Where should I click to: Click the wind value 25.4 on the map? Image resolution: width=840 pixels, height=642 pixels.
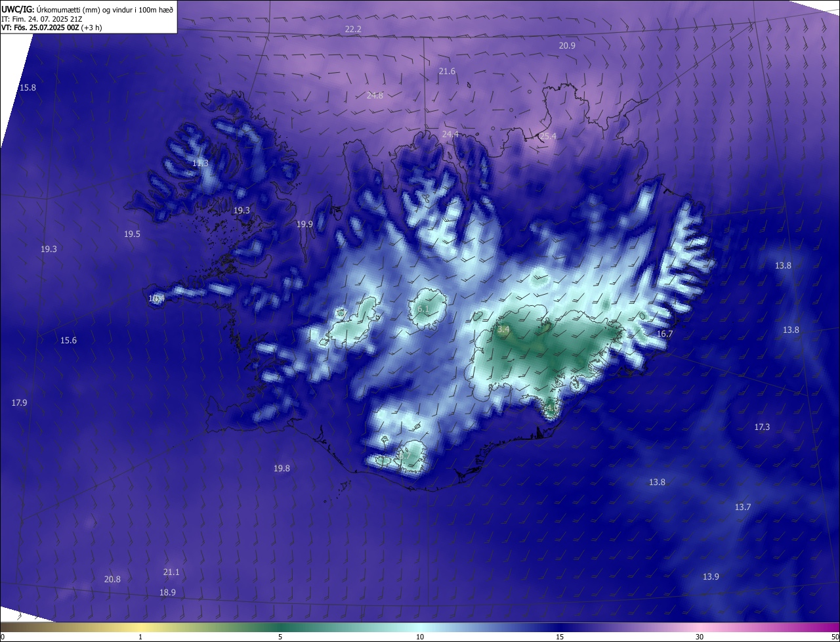coord(548,137)
